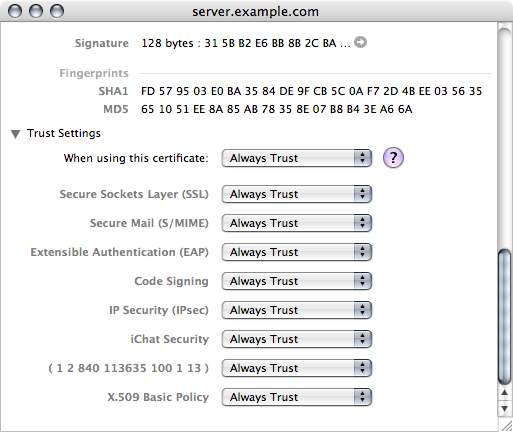Click the scrollbar up arrow

click(505, 394)
